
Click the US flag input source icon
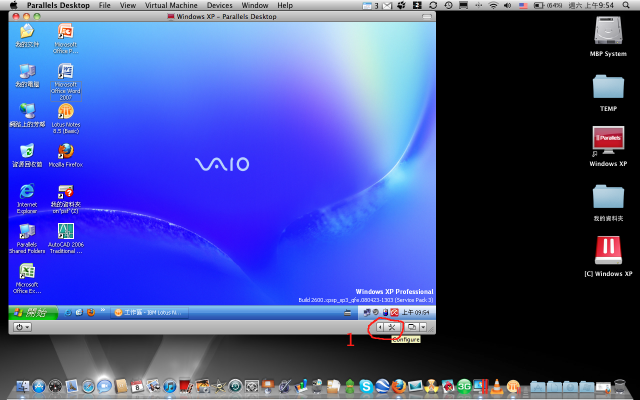pyautogui.click(x=523, y=5)
